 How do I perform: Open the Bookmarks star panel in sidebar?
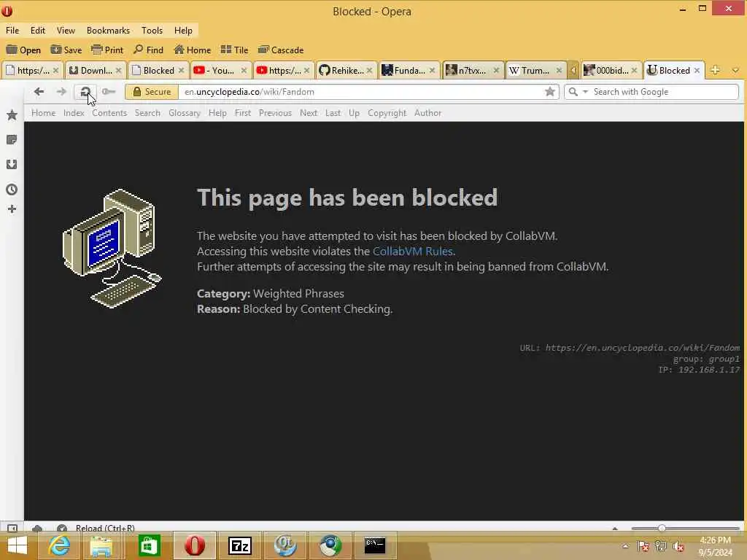click(12, 114)
